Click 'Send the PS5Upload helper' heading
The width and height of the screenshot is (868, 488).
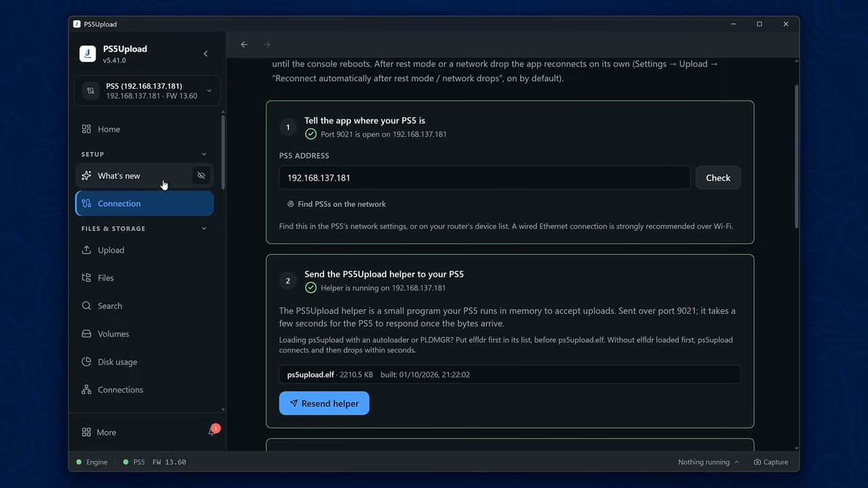384,274
